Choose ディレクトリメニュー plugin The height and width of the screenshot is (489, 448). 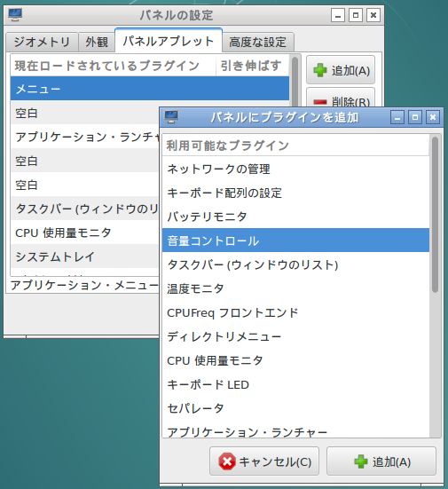[295, 336]
